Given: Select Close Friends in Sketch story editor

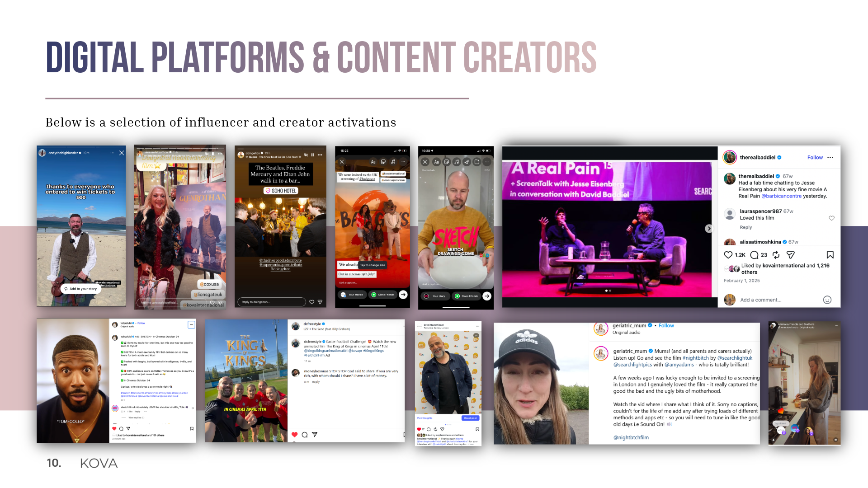Looking at the screenshot, I should pyautogui.click(x=467, y=296).
